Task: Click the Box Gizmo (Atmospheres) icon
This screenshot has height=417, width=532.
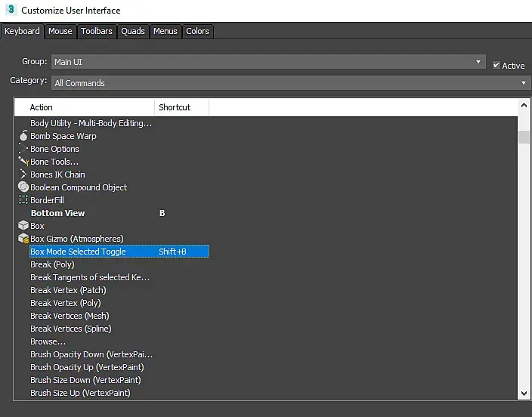Action: pos(23,239)
